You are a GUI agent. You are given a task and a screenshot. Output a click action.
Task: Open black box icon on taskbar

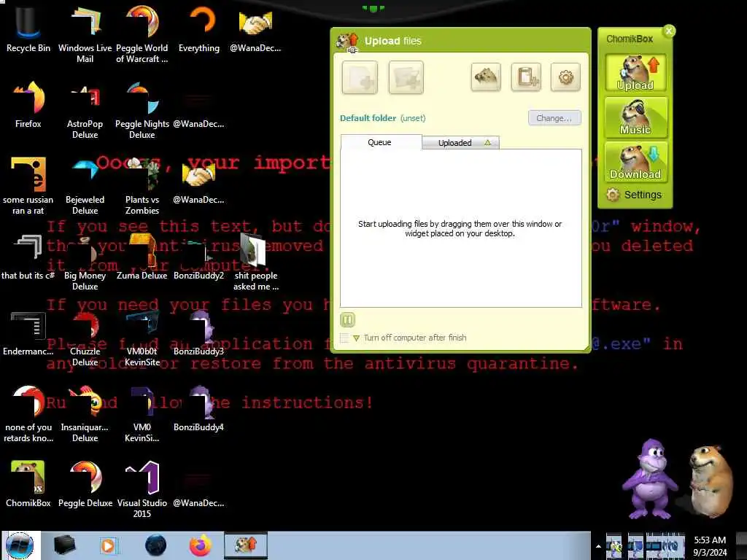[64, 545]
